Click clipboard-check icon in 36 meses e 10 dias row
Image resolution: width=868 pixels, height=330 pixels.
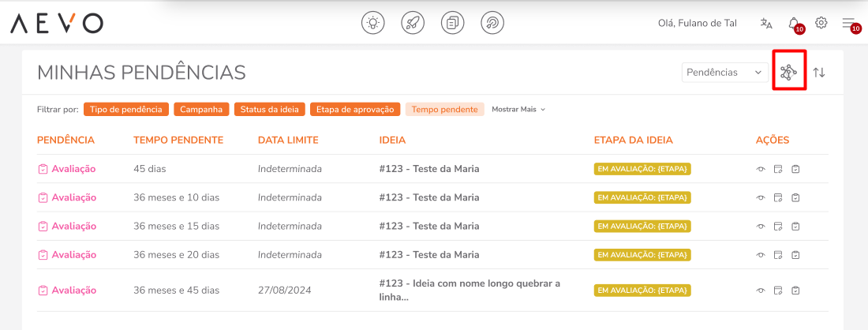[x=795, y=197]
